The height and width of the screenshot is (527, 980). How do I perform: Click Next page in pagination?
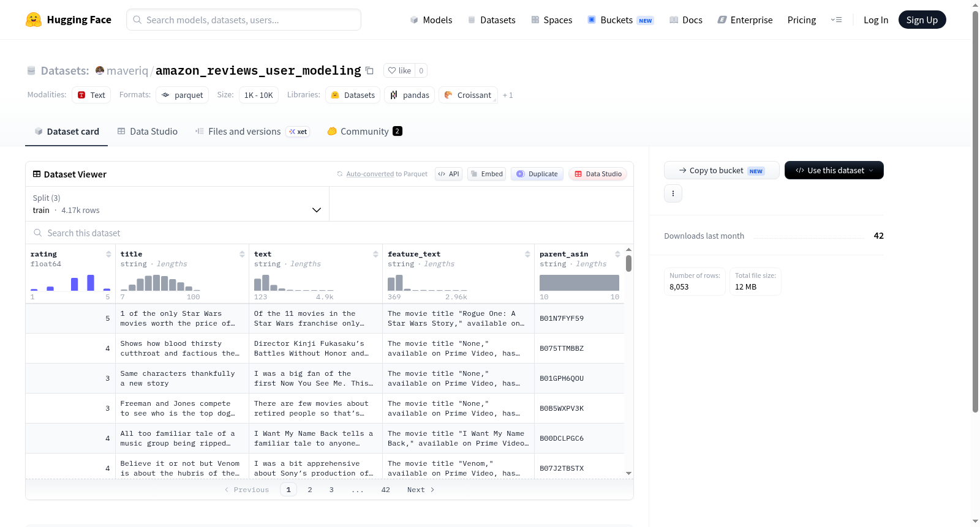click(421, 490)
